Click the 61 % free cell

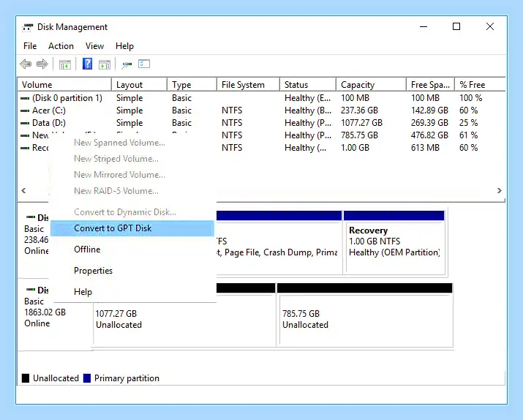(x=469, y=135)
